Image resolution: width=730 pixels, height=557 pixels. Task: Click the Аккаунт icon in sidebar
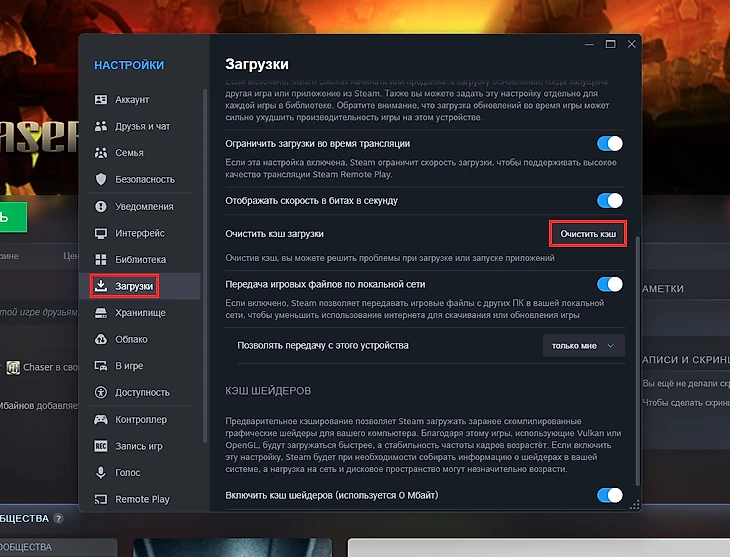point(101,100)
